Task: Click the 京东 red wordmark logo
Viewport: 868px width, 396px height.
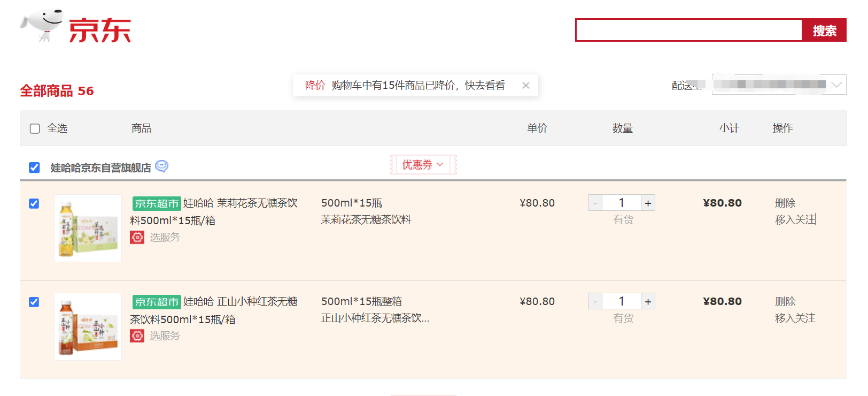Action: (x=100, y=30)
